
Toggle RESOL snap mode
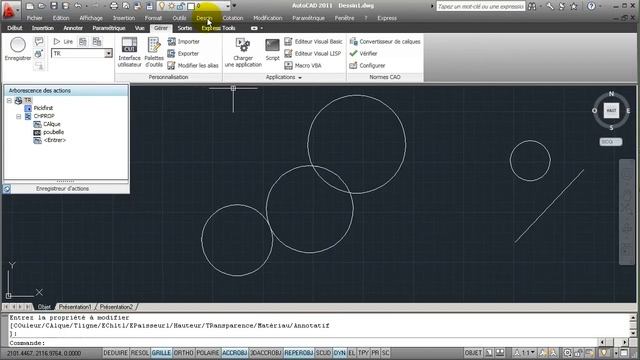(x=140, y=353)
